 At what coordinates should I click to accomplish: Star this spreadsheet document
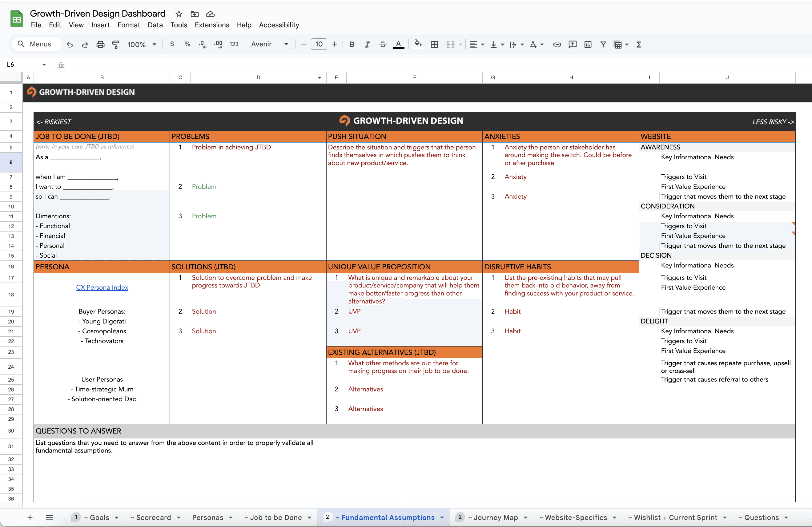[x=179, y=14]
